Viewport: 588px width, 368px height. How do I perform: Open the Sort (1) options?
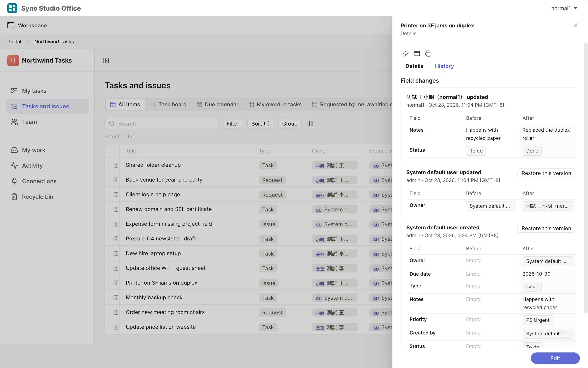tap(261, 124)
